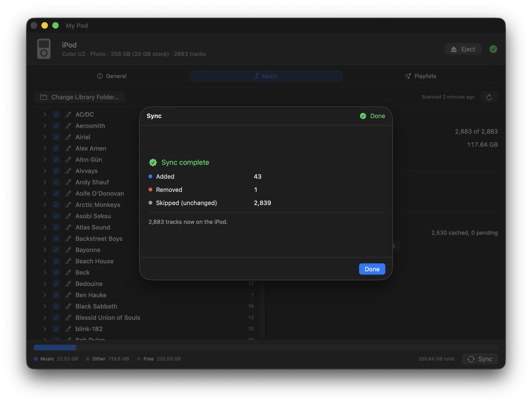
Task: Switch to the General tab
Action: point(112,76)
